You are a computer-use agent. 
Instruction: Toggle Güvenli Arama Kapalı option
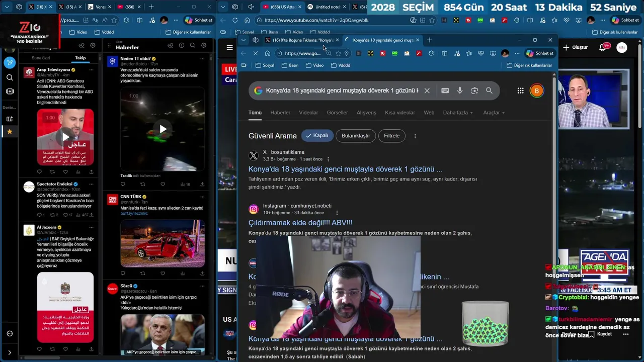coord(317,136)
